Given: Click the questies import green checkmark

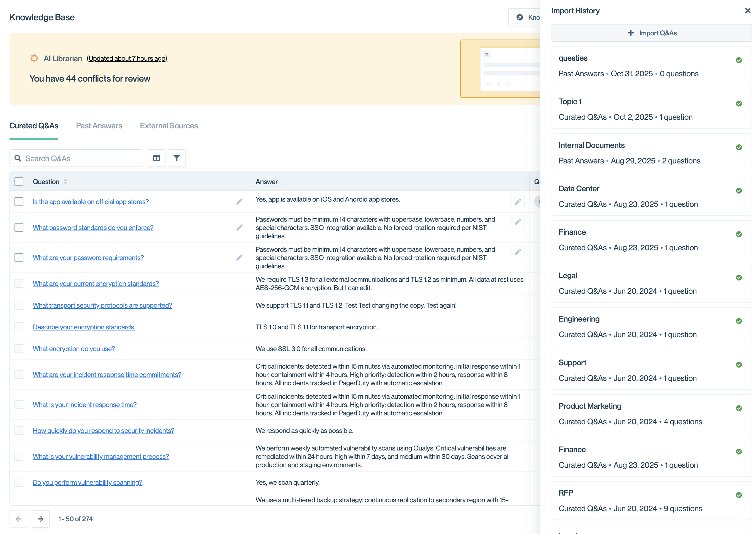Looking at the screenshot, I should tap(738, 60).
